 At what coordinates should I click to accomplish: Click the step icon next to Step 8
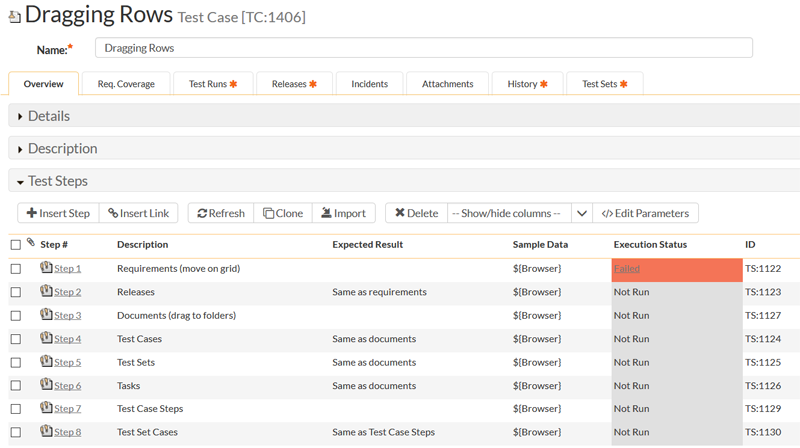click(x=46, y=432)
